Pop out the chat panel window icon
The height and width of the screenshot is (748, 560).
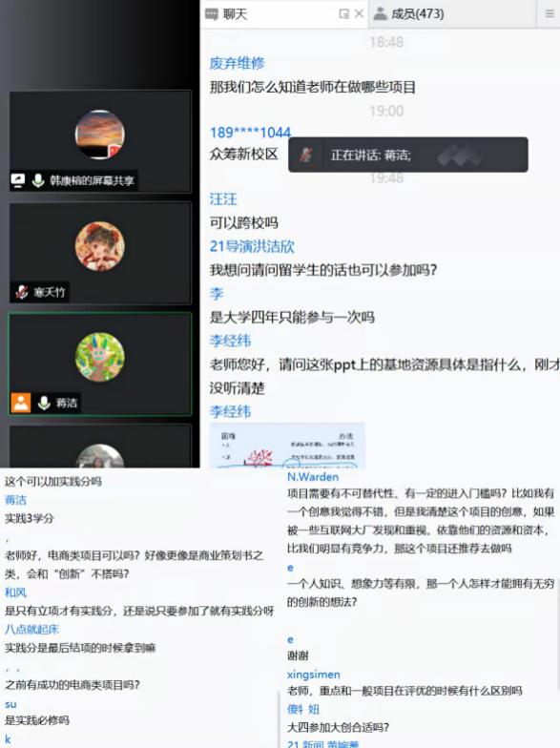pyautogui.click(x=343, y=13)
